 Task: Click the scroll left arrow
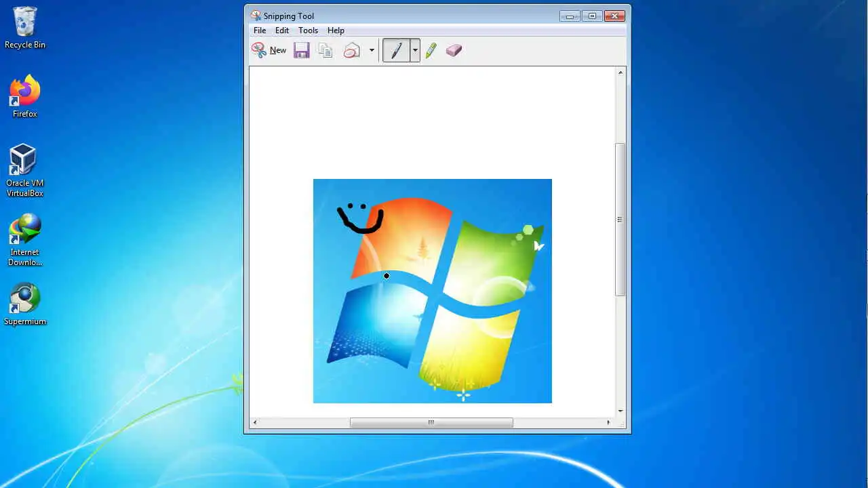tap(255, 422)
